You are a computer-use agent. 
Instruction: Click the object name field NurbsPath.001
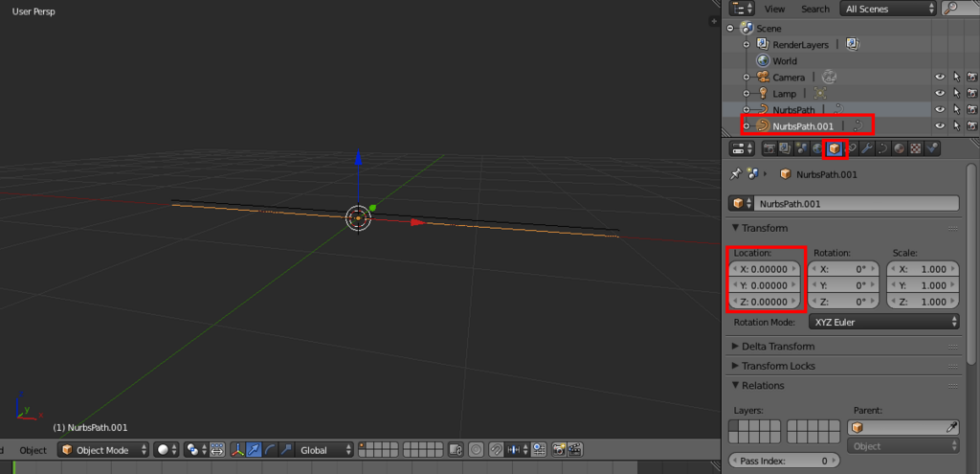tap(857, 203)
